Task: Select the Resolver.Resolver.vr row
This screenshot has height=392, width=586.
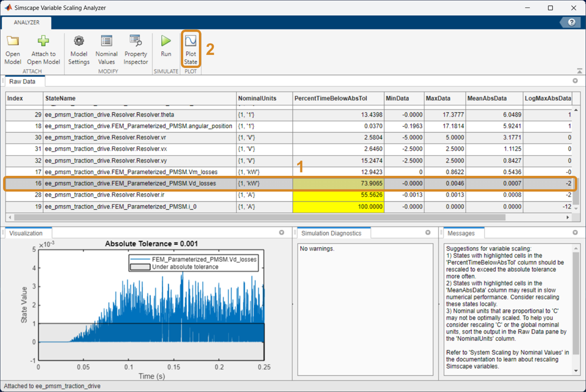Action: 289,138
